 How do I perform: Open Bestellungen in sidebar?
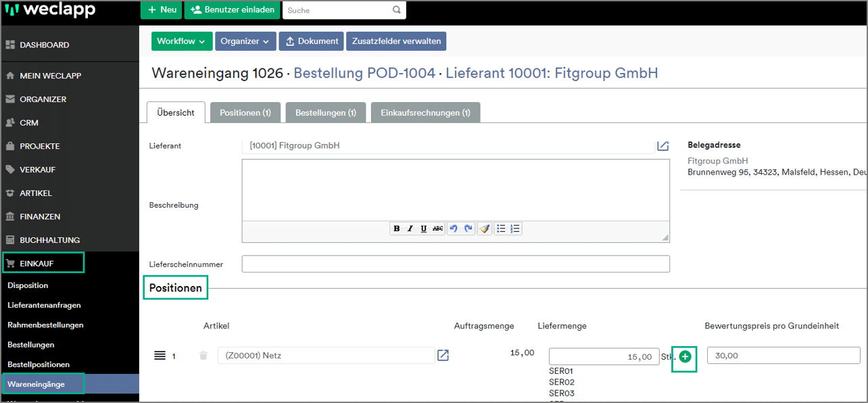tap(31, 345)
